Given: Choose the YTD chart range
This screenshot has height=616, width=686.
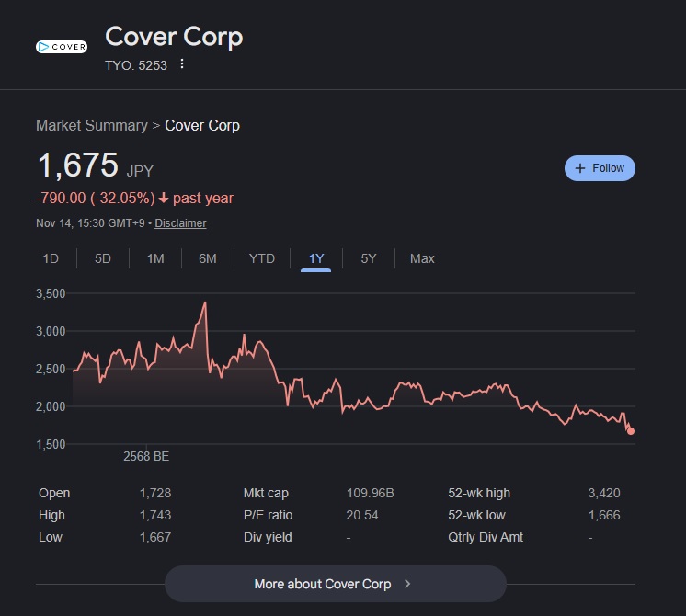Looking at the screenshot, I should [x=262, y=258].
